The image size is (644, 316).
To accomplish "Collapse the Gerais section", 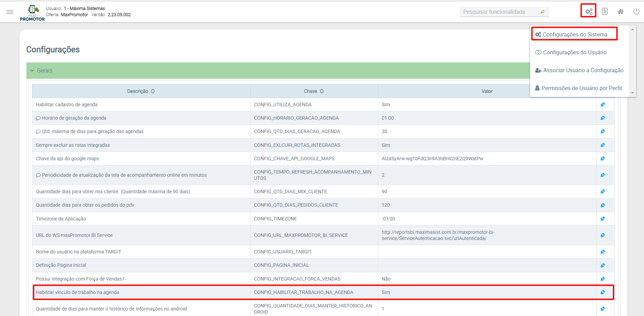I will (x=32, y=71).
